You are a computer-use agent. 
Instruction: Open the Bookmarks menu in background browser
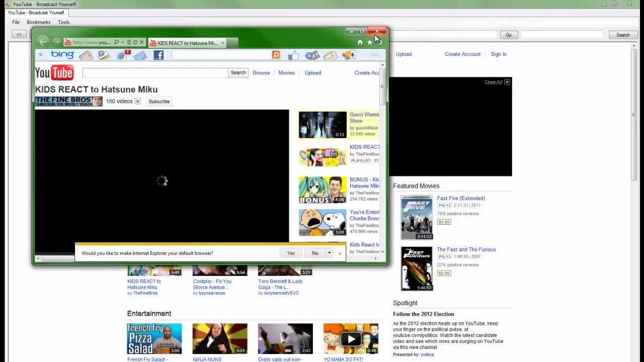[38, 22]
